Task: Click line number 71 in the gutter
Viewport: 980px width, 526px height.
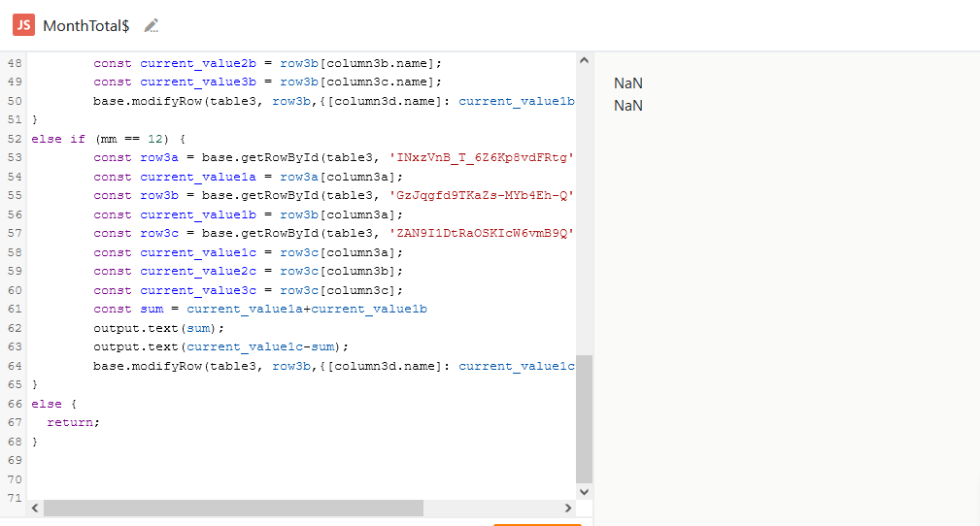Action: tap(14, 498)
